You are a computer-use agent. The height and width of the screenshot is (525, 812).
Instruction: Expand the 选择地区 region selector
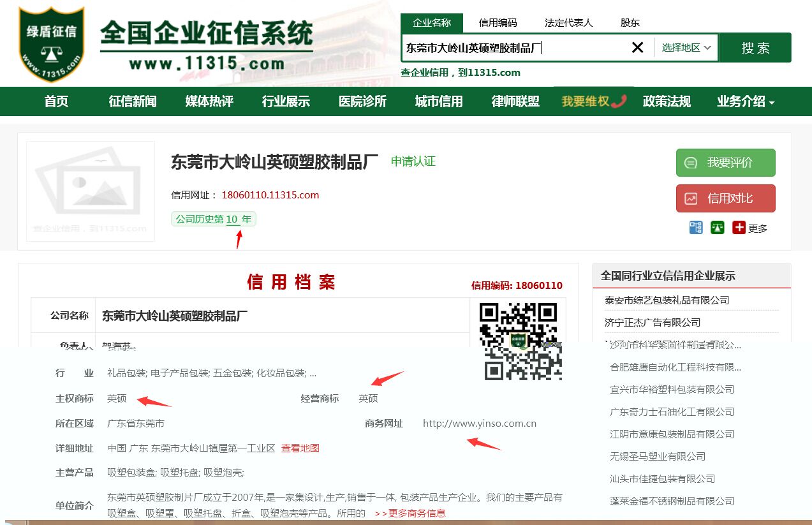685,47
